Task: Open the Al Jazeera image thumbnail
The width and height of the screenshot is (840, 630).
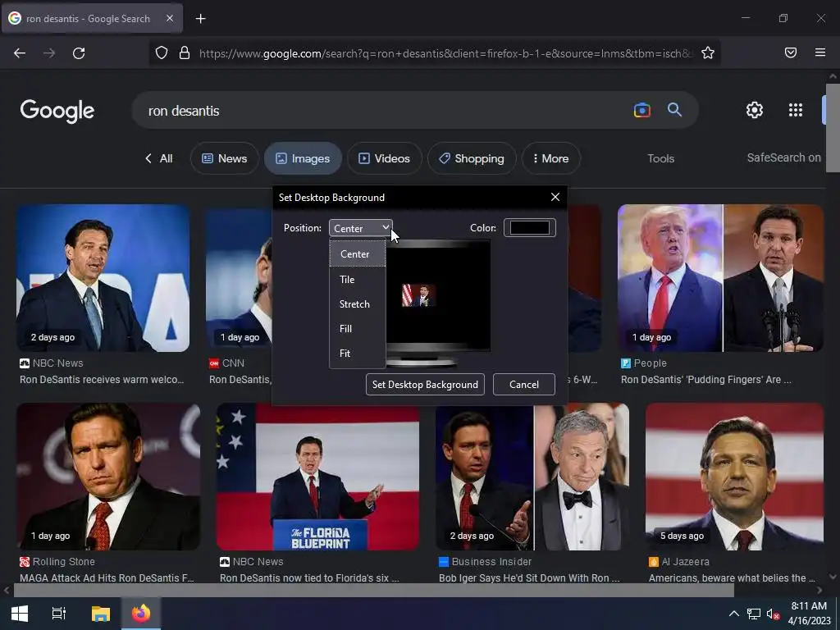Action: tap(734, 477)
